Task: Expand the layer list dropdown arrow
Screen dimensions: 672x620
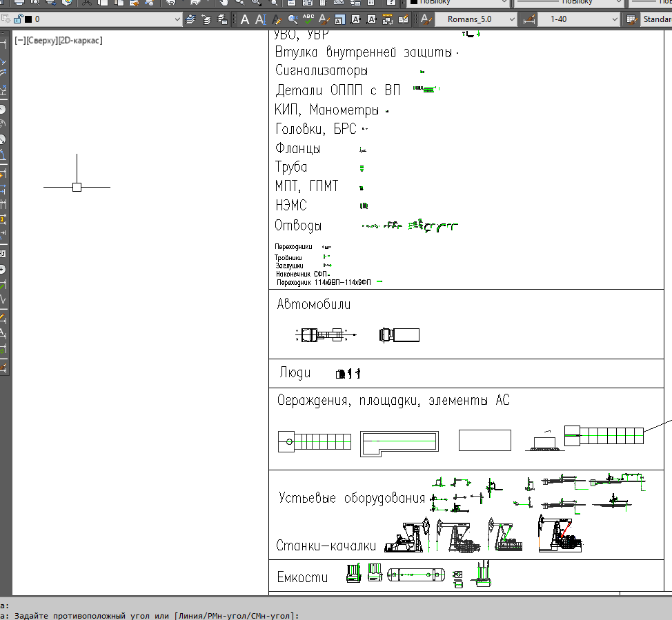Action: click(x=177, y=19)
